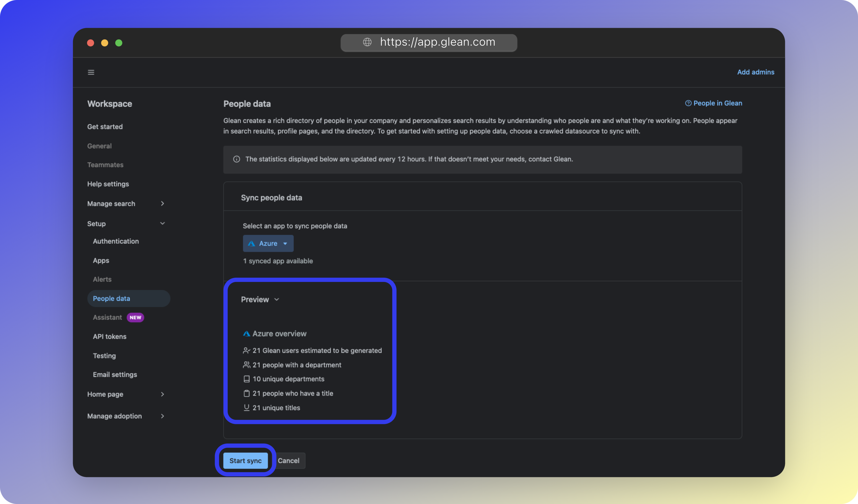Screen dimensions: 858x504
Task: Collapse the Setup sidebar section
Action: coord(162,223)
